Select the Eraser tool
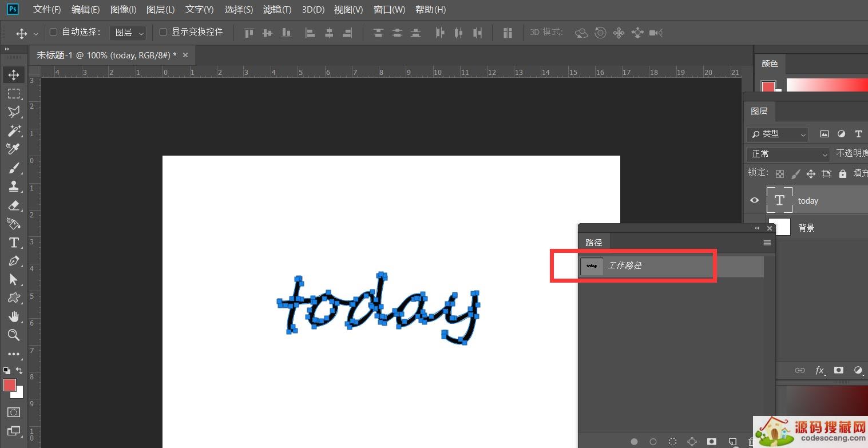 [14, 205]
